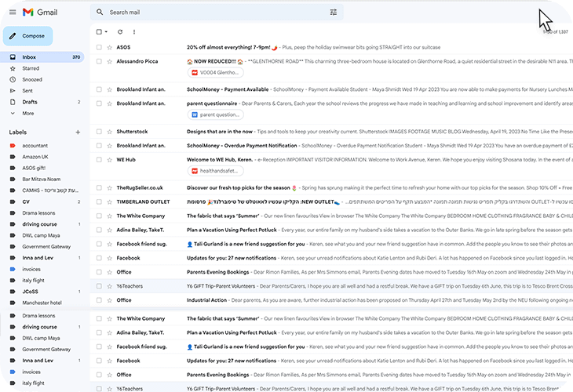Check the Industrial Action email checkbox
573x392 pixels.
point(99,300)
